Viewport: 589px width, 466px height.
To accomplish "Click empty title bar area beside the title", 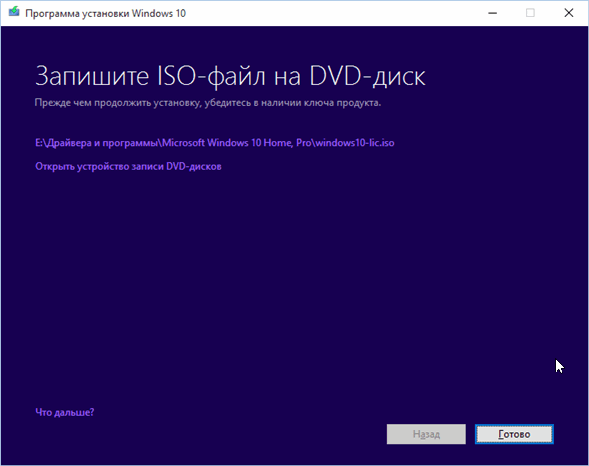I will point(331,13).
